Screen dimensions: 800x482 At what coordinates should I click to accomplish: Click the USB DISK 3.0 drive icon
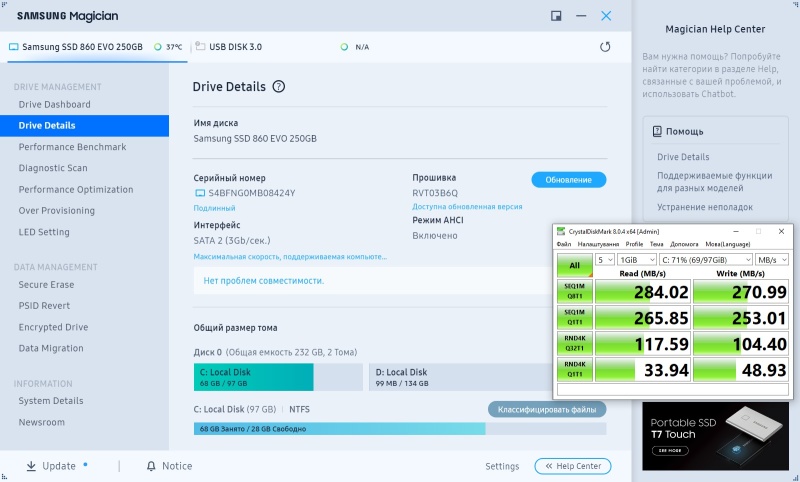click(x=200, y=46)
